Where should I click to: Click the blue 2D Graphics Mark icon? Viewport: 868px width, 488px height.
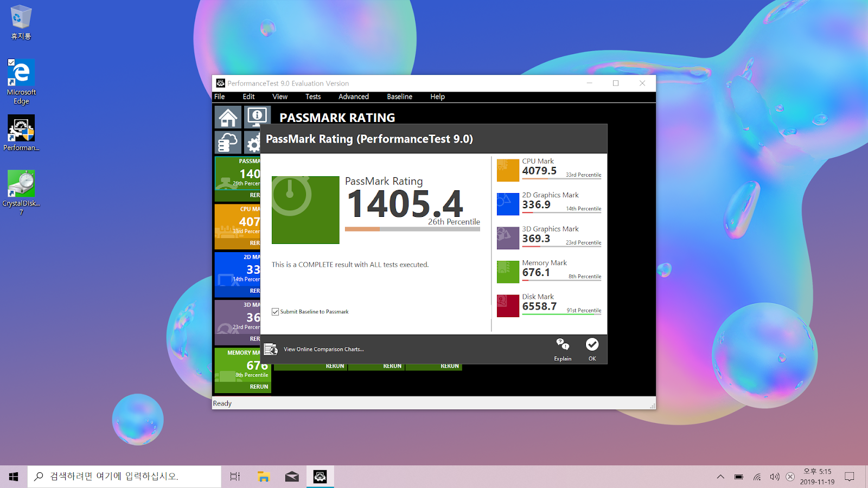click(508, 204)
